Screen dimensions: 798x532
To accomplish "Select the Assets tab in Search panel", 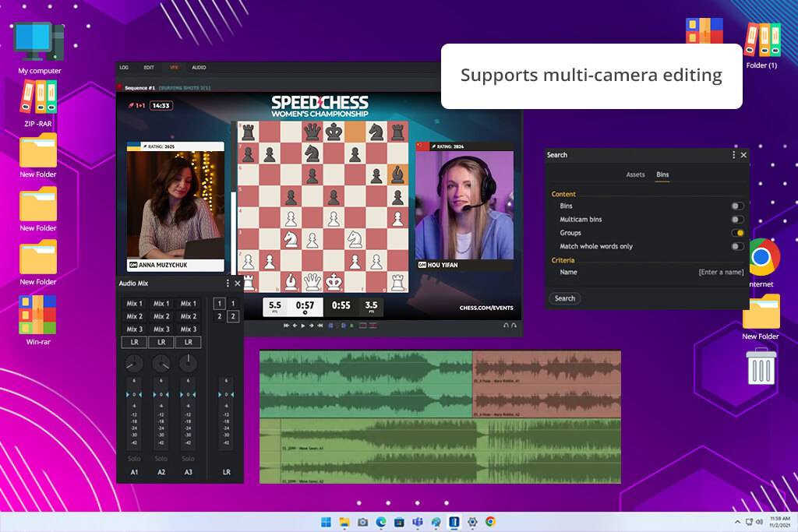I will click(x=635, y=174).
